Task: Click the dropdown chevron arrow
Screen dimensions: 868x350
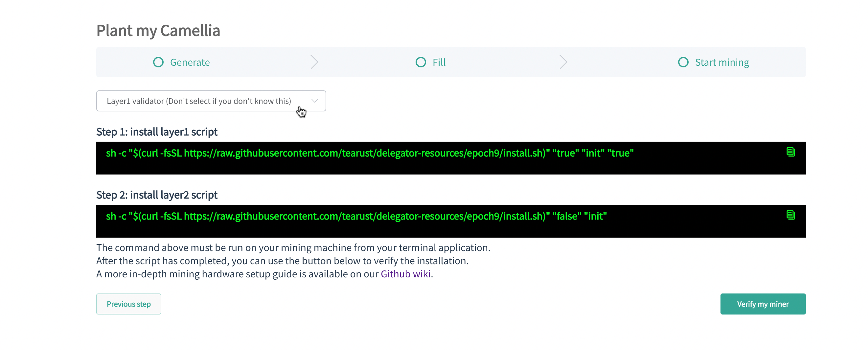Action: click(x=315, y=101)
